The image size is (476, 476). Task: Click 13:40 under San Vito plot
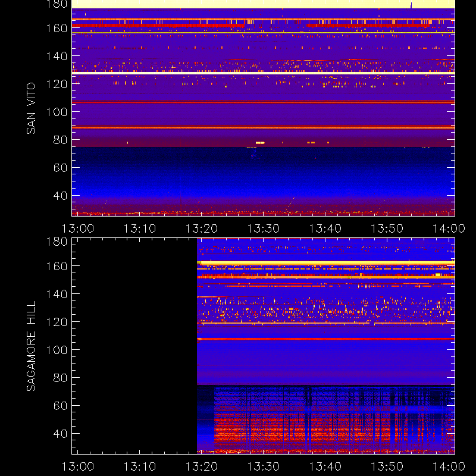(x=325, y=228)
